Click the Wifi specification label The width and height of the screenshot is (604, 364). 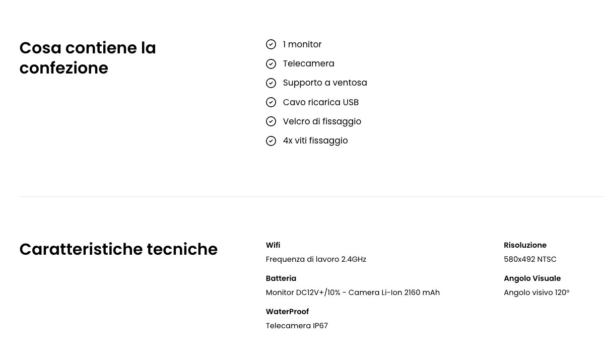(273, 245)
